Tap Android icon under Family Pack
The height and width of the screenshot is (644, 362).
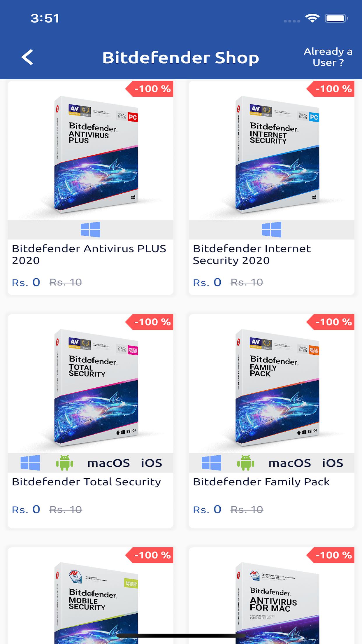tap(246, 463)
